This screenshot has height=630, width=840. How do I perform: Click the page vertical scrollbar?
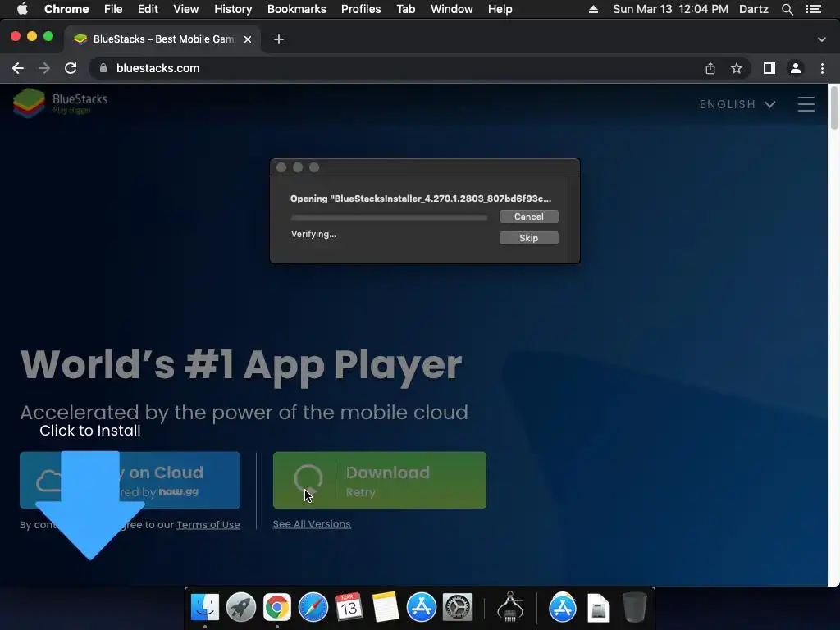tap(834, 107)
